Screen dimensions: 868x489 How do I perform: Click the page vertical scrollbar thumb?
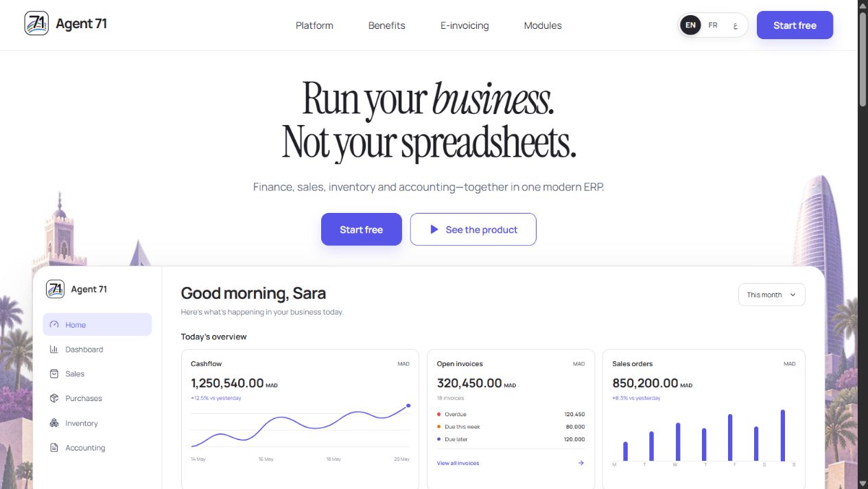pyautogui.click(x=863, y=58)
